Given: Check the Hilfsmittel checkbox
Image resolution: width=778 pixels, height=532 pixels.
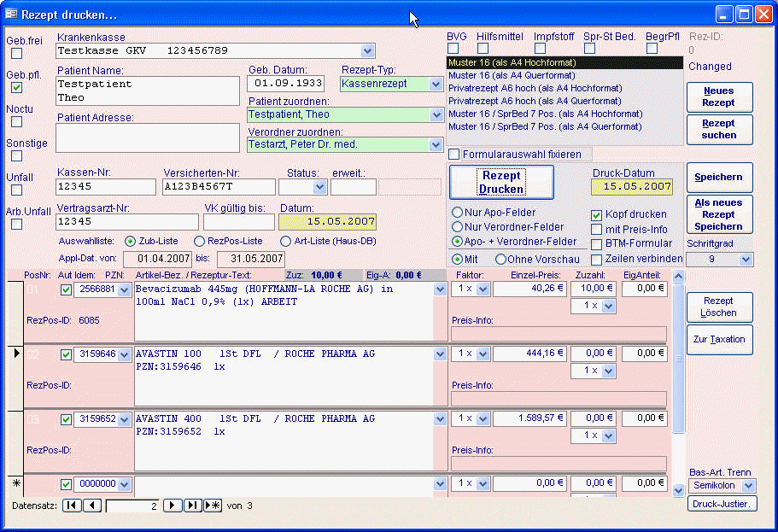Looking at the screenshot, I should [x=483, y=49].
